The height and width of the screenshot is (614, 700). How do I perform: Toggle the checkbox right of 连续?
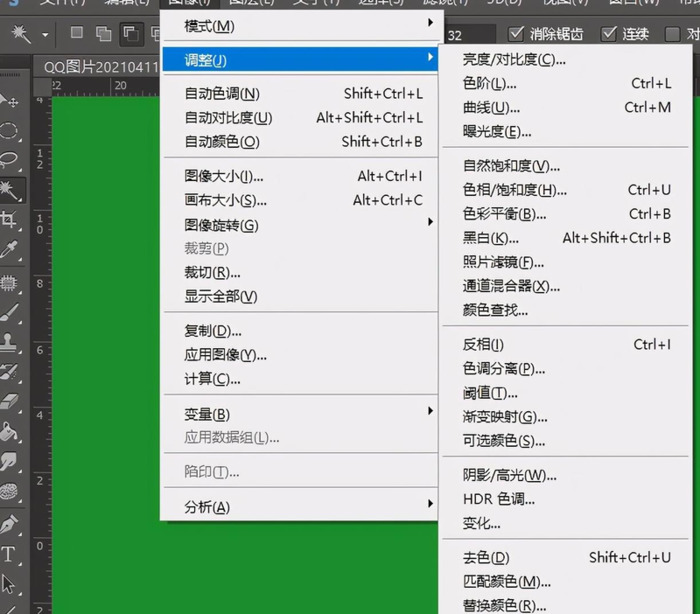pyautogui.click(x=672, y=34)
